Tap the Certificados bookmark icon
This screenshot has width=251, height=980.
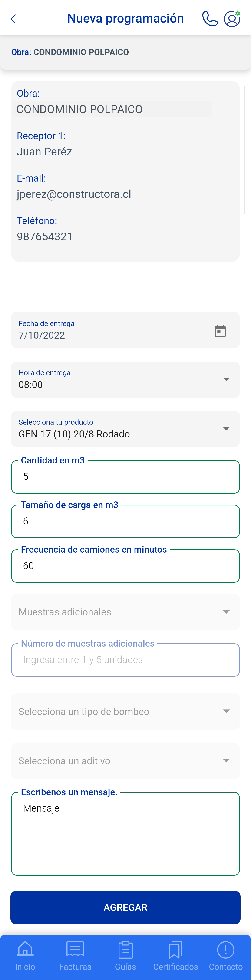pos(176,950)
